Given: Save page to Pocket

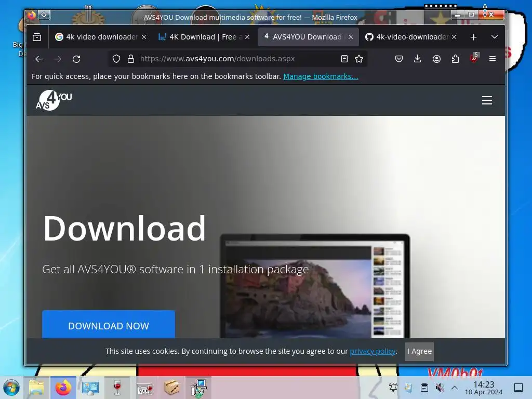Looking at the screenshot, I should pos(399,59).
